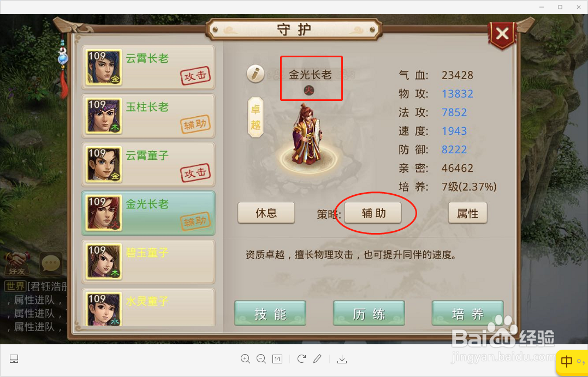Click the 培养 cultivate button

pyautogui.click(x=468, y=313)
